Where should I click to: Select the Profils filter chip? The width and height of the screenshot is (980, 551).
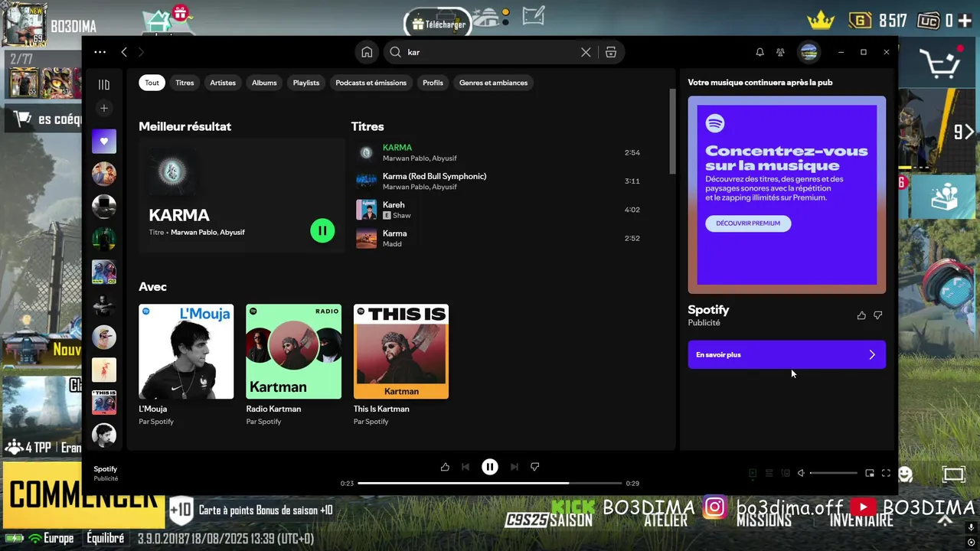pos(433,83)
